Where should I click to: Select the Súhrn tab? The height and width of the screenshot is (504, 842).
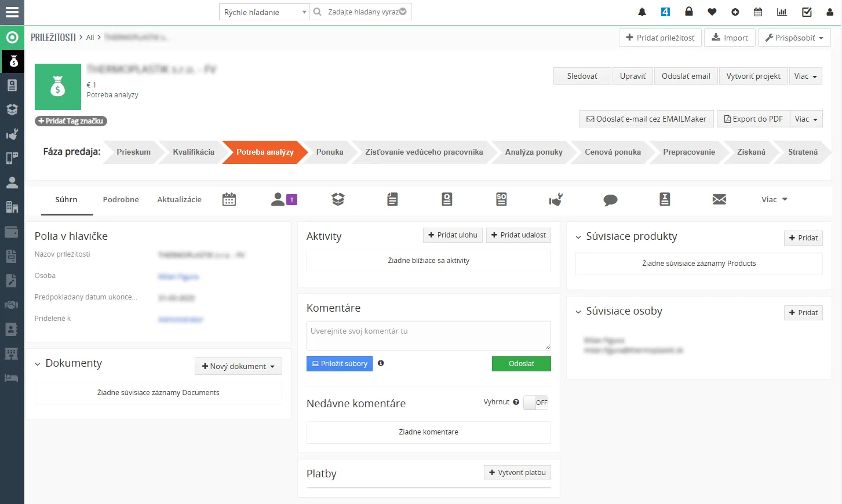click(66, 199)
